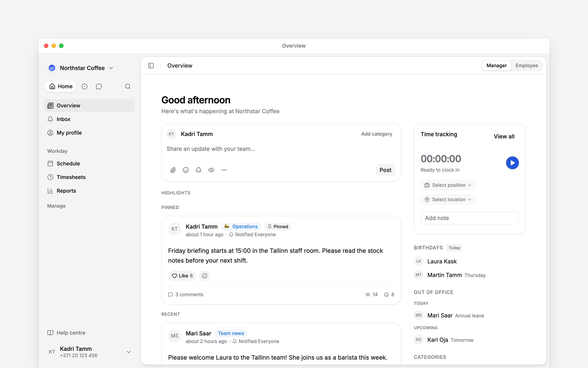Like the Friday briefing post
588x368 pixels.
coord(182,276)
